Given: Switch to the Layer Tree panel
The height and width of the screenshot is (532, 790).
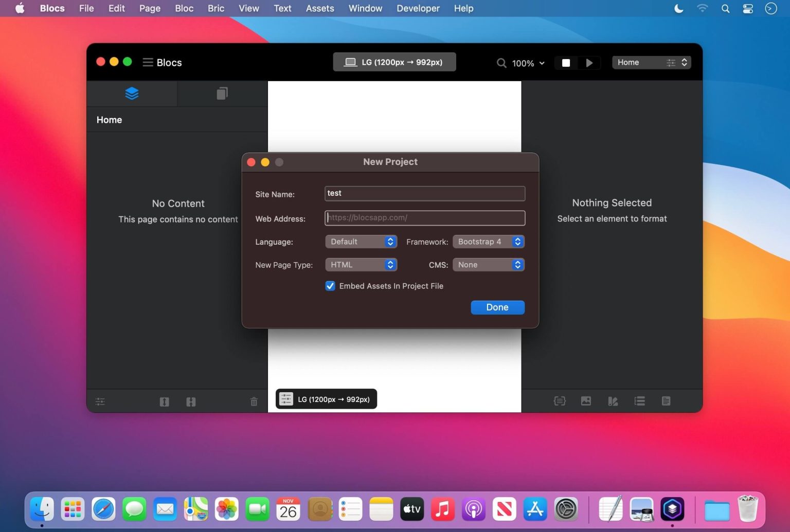Looking at the screenshot, I should (132, 93).
